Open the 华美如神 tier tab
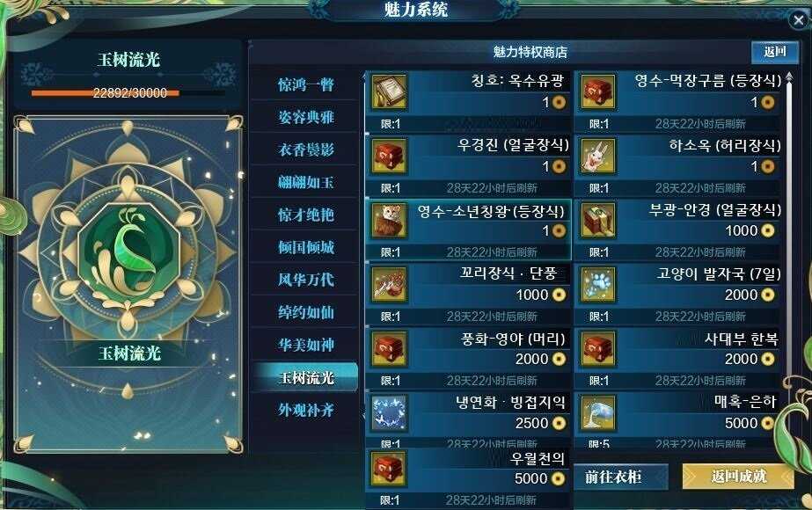This screenshot has width=812, height=510. click(x=305, y=345)
